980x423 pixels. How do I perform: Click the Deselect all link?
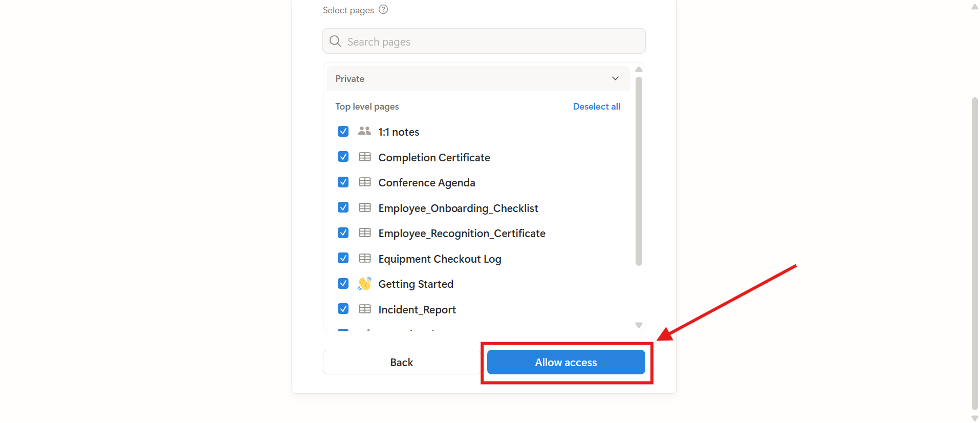pos(596,107)
